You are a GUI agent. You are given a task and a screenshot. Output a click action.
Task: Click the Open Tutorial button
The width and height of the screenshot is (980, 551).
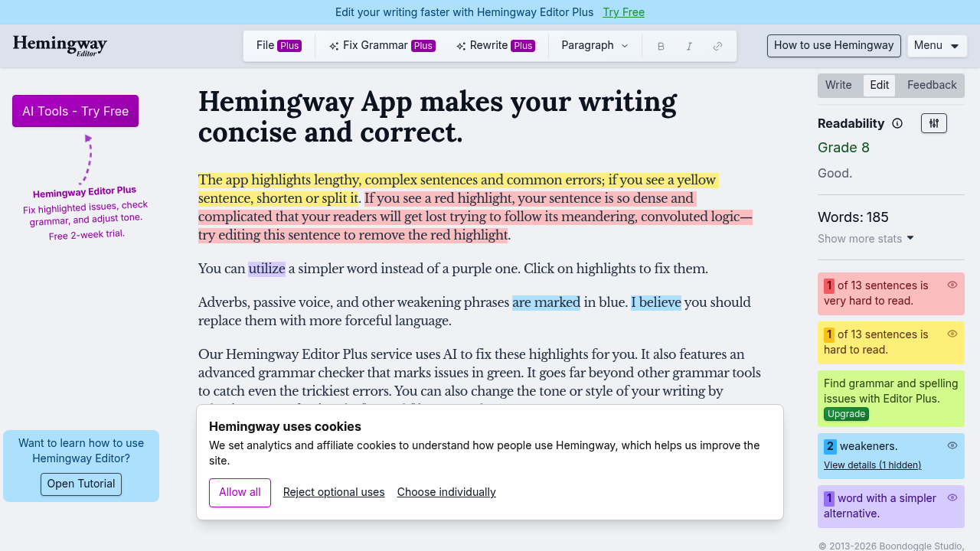coord(81,484)
